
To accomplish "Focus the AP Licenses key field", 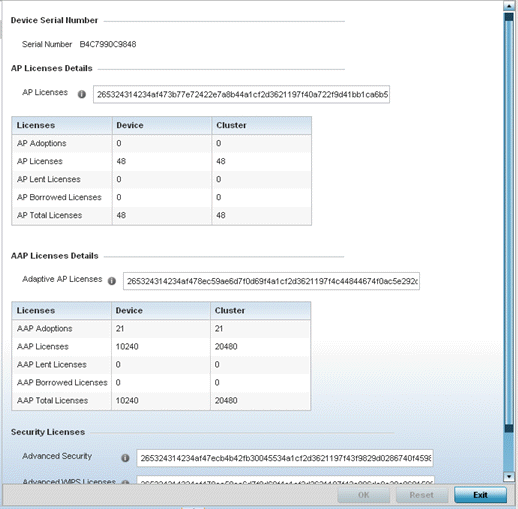I will (x=241, y=95).
